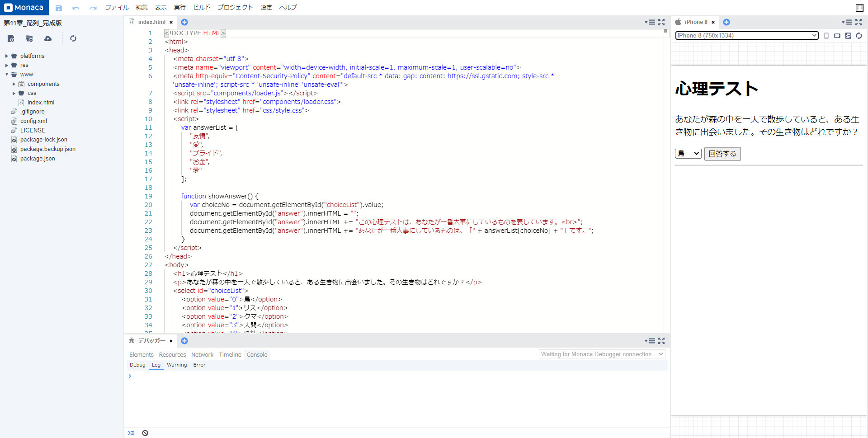Open the ビルド menu
The height and width of the screenshot is (438, 868).
(x=202, y=8)
